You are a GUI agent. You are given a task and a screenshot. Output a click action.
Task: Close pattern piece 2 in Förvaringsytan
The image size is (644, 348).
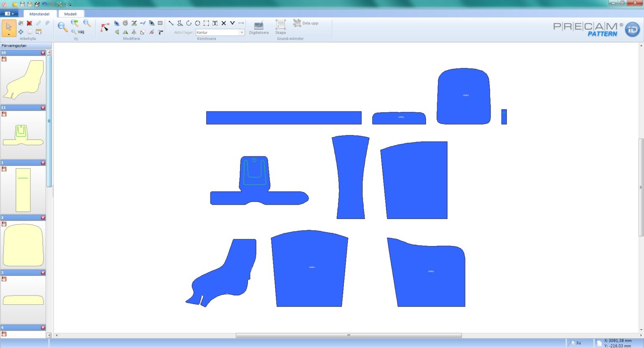pyautogui.click(x=43, y=218)
